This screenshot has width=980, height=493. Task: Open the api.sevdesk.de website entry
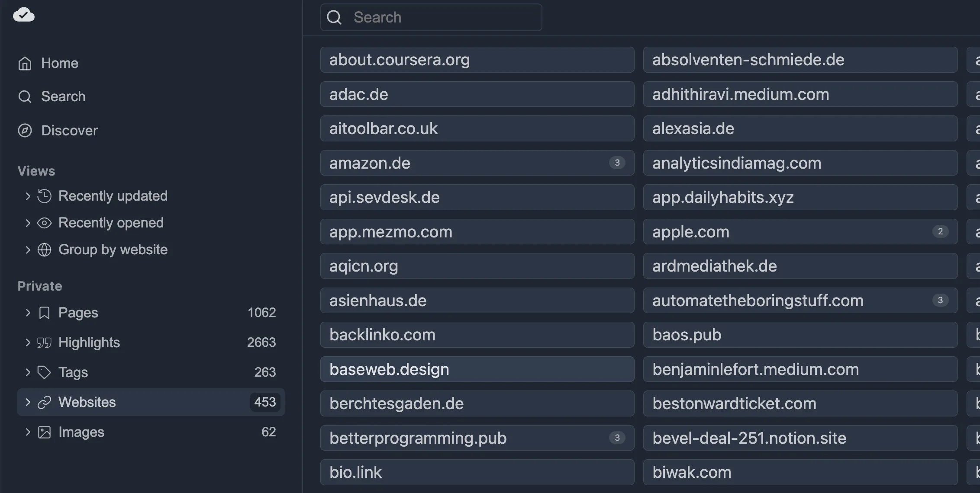pos(477,197)
